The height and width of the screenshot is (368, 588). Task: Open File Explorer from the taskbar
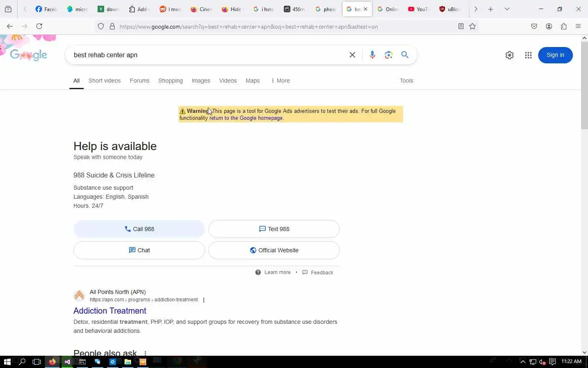[x=127, y=361]
